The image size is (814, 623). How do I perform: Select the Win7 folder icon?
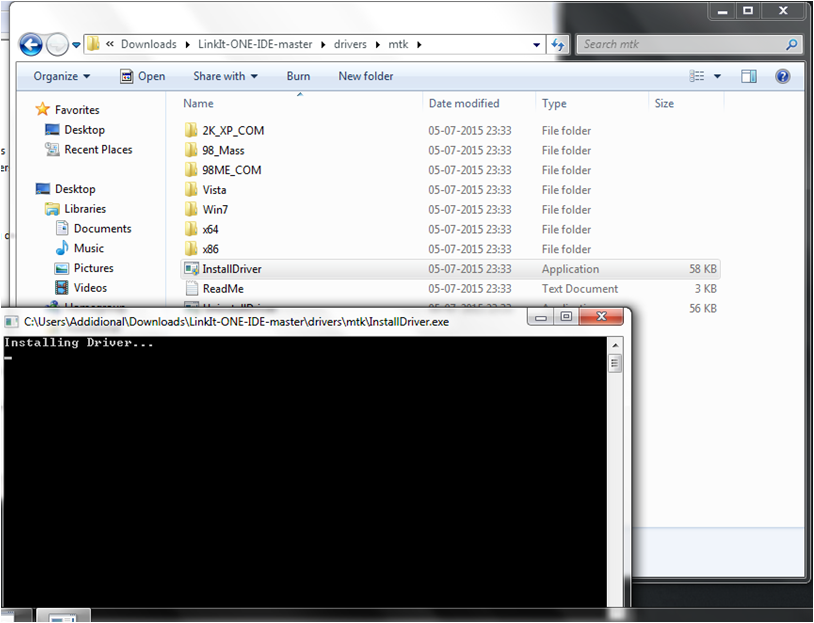click(191, 209)
